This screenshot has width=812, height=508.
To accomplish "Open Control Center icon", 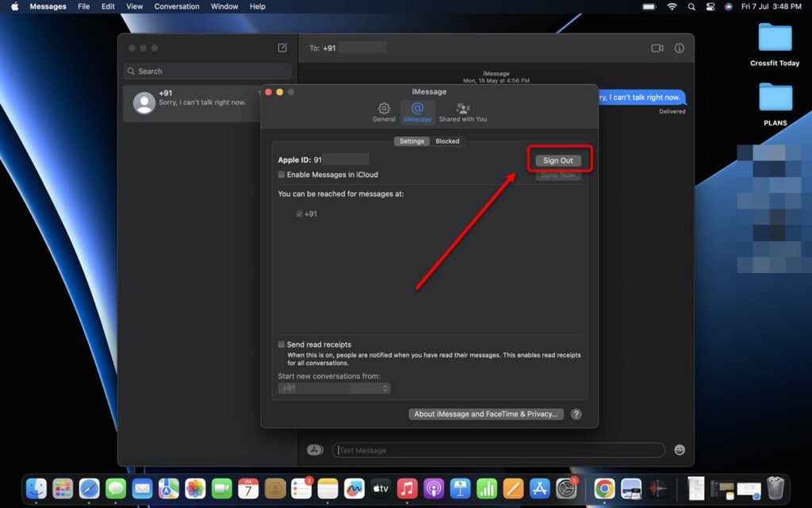I will point(710,6).
